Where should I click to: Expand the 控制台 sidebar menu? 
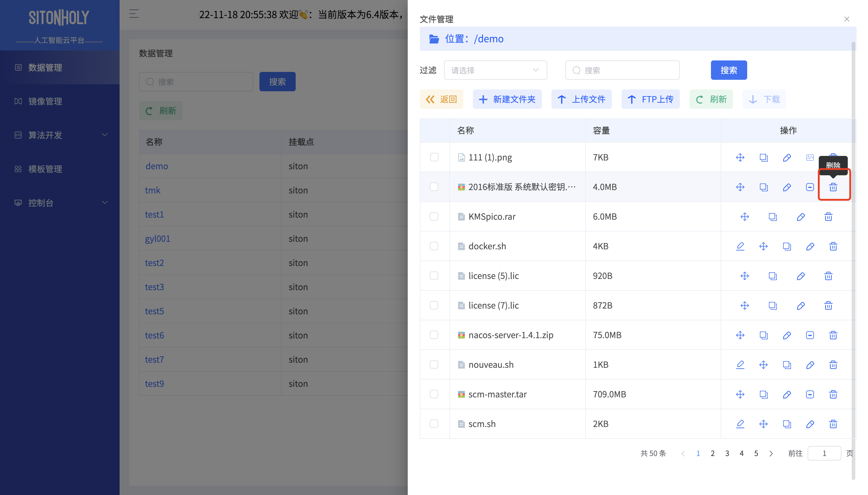(x=60, y=202)
